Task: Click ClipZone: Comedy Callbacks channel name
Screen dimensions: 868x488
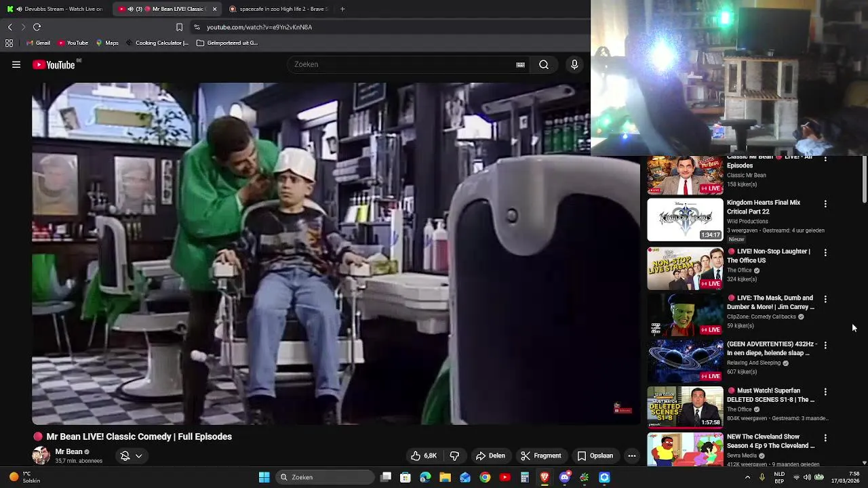Action: [x=762, y=317]
